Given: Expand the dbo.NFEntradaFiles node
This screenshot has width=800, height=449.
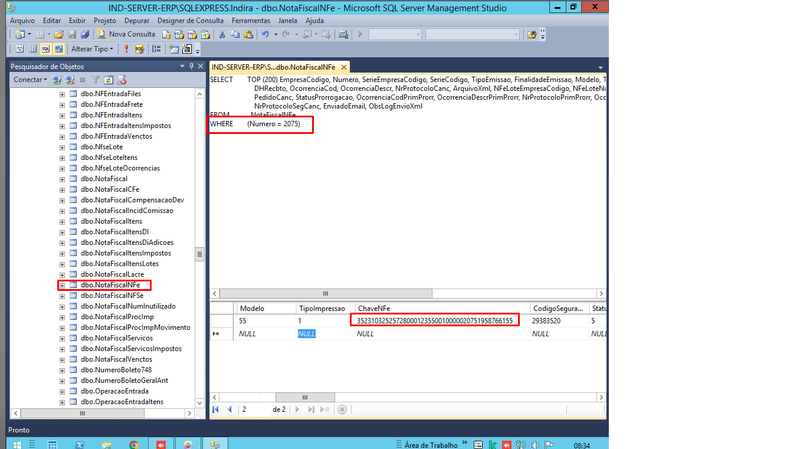Looking at the screenshot, I should tap(62, 94).
